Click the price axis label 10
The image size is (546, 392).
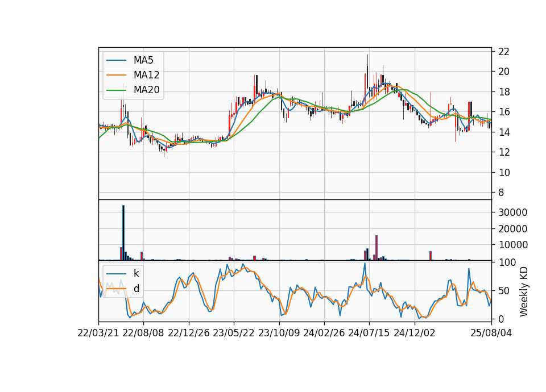pos(504,173)
